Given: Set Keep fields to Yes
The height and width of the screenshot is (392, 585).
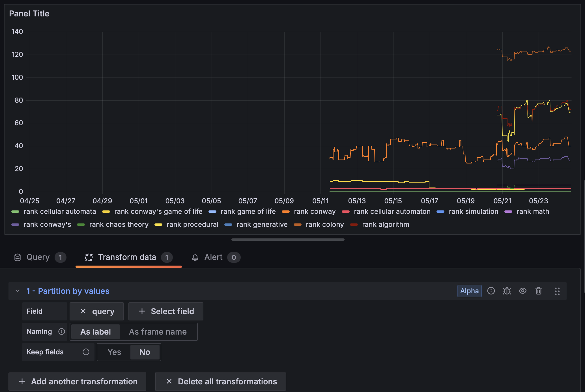Looking at the screenshot, I should 114,352.
